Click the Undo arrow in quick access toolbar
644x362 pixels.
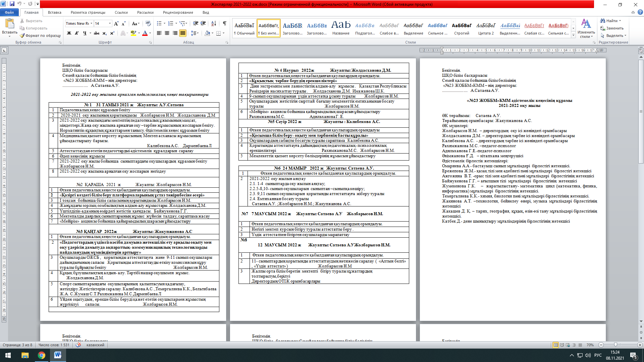click(x=19, y=4)
